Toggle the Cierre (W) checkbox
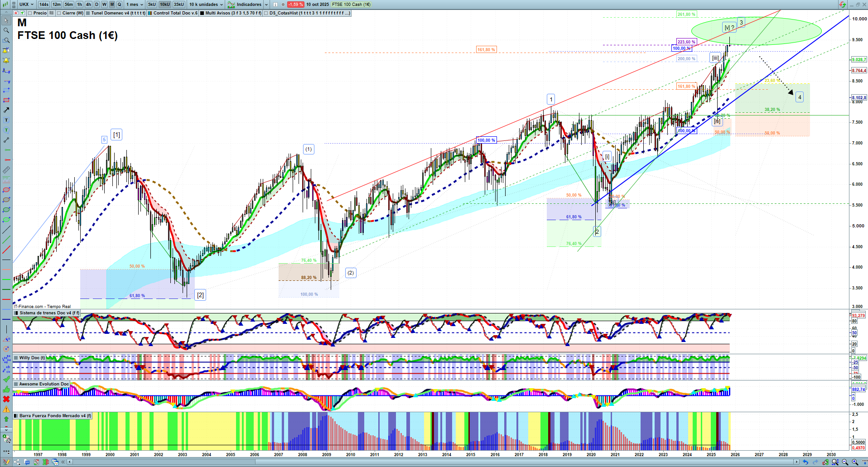Image resolution: width=868 pixels, height=467 pixels. tap(59, 13)
